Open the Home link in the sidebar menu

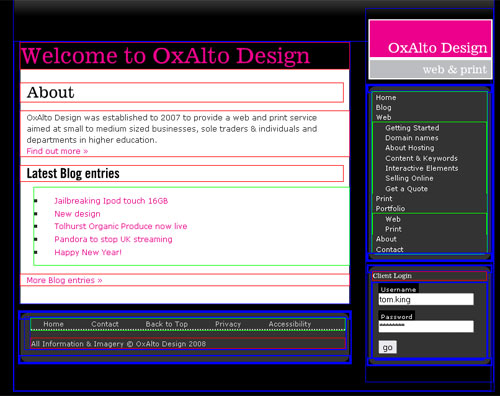click(386, 98)
